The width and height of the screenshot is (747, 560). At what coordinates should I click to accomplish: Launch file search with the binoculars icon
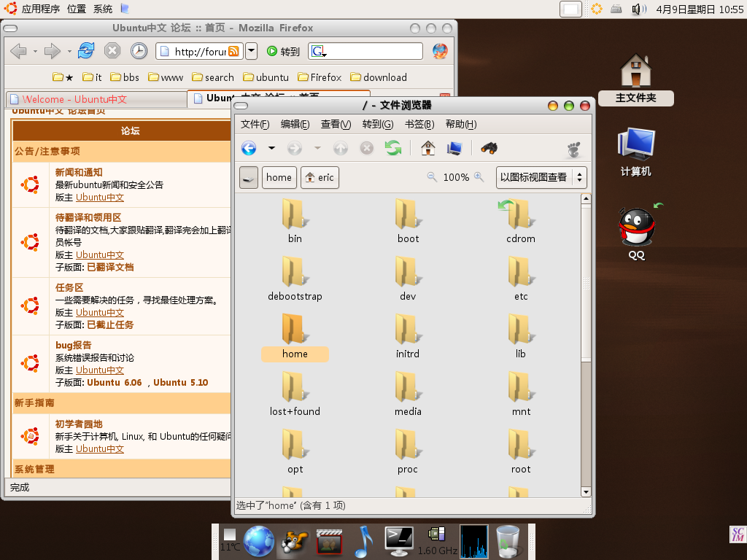[489, 148]
